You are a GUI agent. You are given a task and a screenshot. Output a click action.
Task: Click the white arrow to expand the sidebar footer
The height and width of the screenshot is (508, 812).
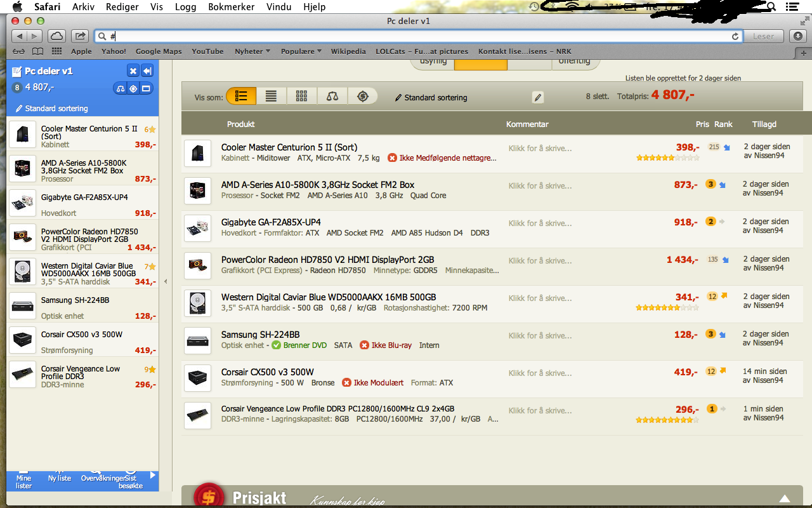pos(152,475)
